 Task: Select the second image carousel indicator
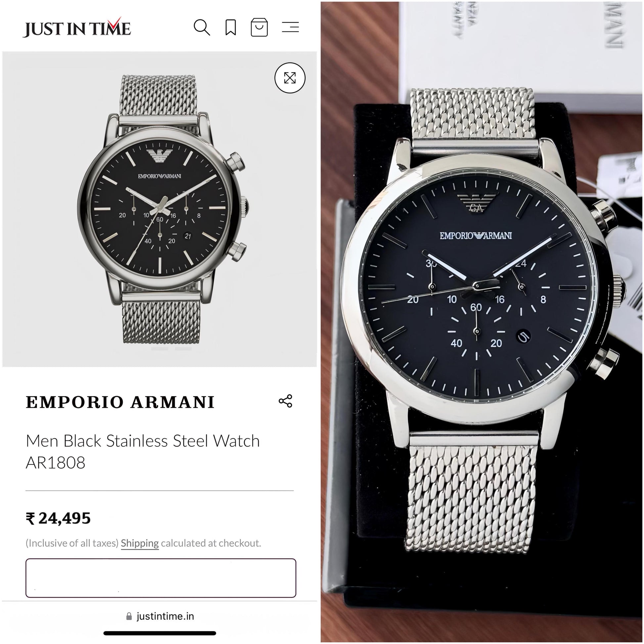pyautogui.click(x=183, y=349)
